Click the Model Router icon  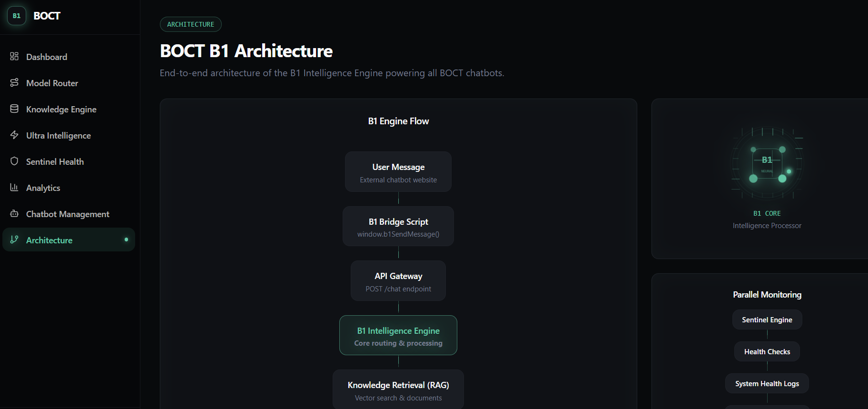[x=14, y=82]
